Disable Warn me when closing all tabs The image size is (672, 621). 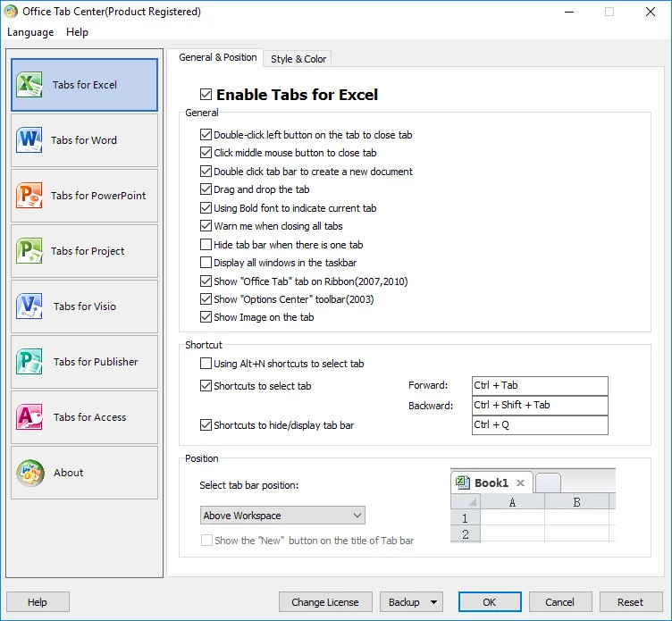pos(206,226)
